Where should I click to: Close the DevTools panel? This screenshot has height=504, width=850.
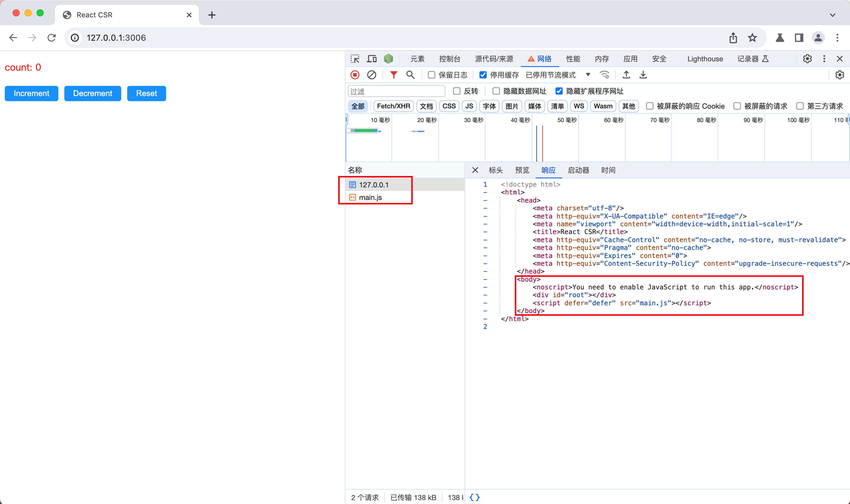click(x=840, y=59)
